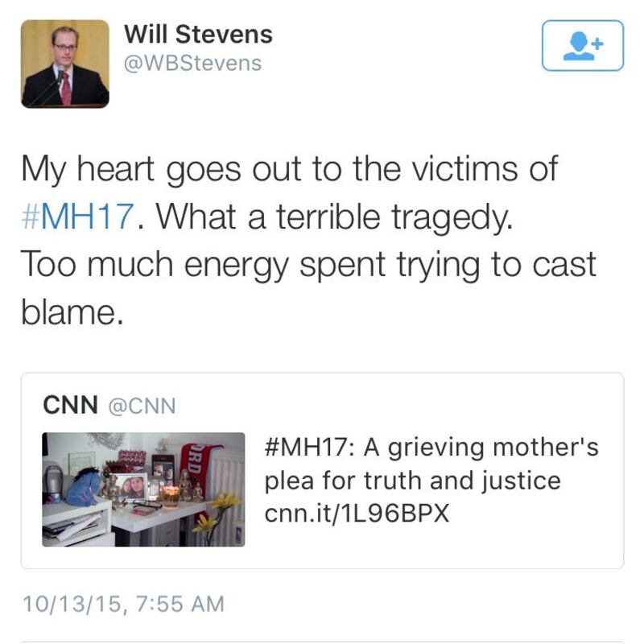The image size is (644, 644).
Task: Open the quoted tweet's photo thumbnail
Action: pyautogui.click(x=143, y=489)
